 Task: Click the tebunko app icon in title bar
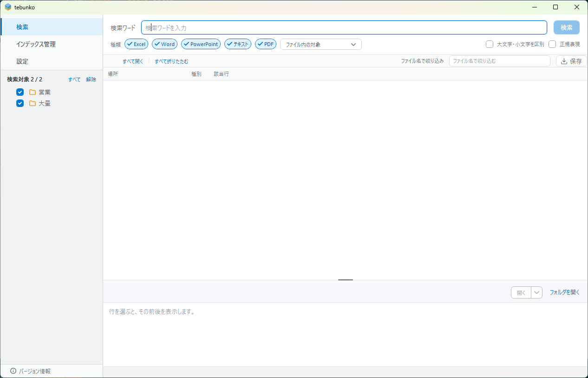8,7
